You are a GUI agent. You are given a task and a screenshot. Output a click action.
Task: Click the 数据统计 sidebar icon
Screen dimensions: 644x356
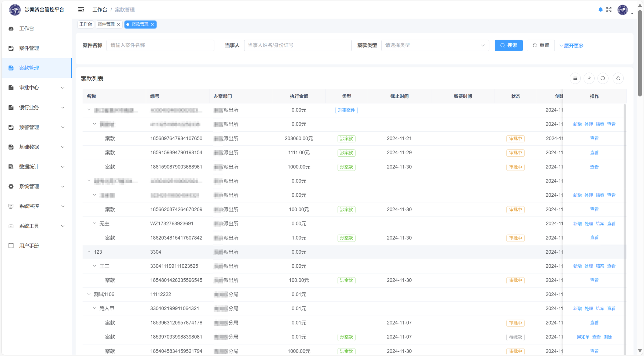point(11,167)
